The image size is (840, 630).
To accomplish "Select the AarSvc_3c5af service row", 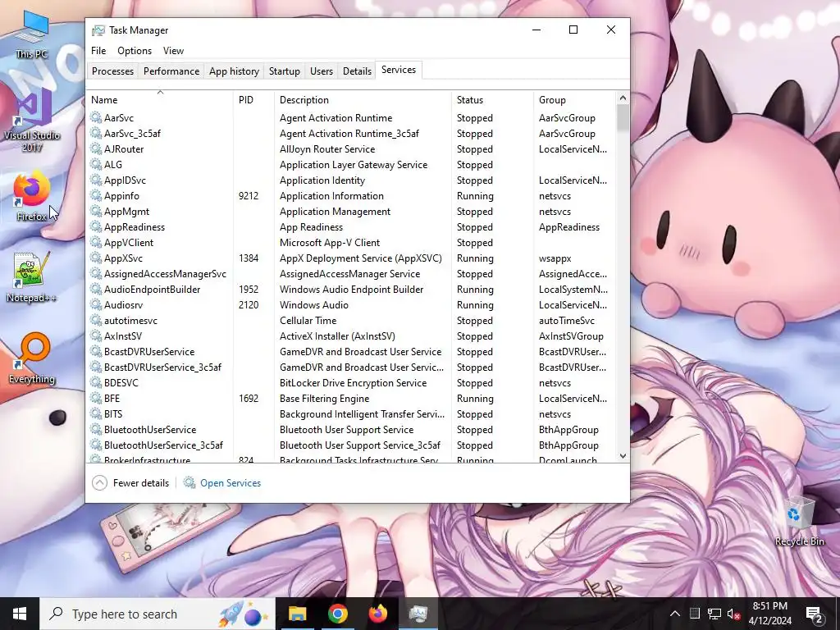I will 351,134.
